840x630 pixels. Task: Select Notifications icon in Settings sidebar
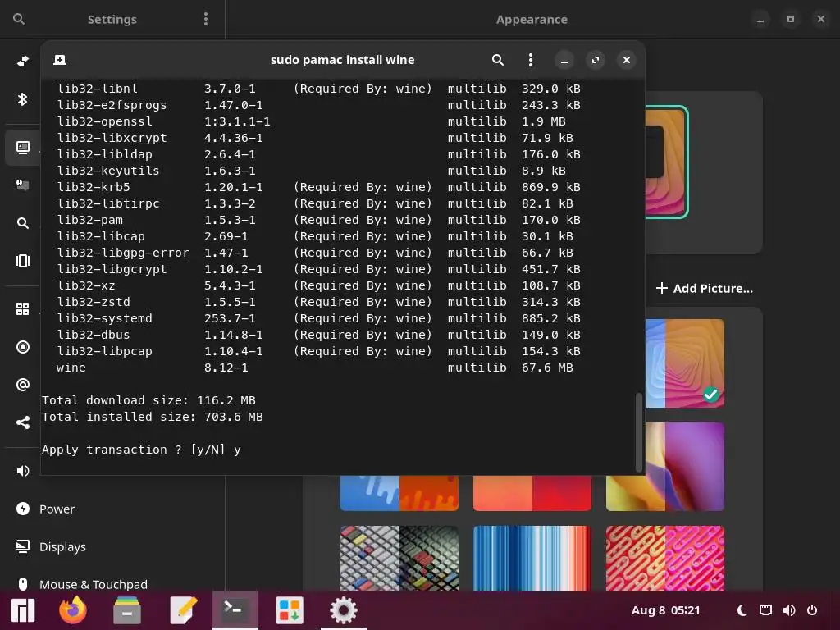(x=22, y=185)
